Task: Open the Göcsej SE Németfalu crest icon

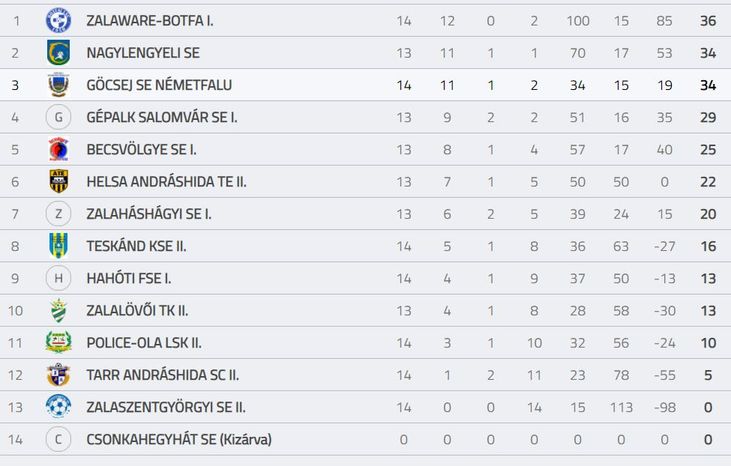Action: [x=58, y=85]
